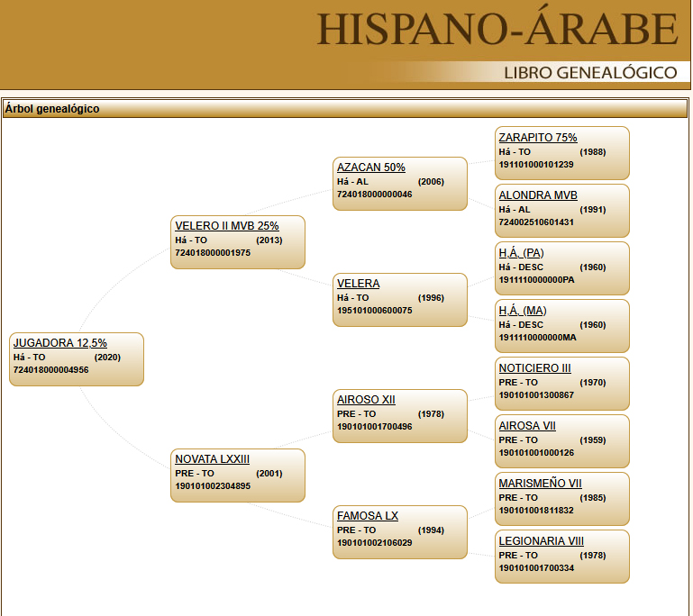Click the LIBRO GENEALÓGICO banner label

click(x=589, y=72)
